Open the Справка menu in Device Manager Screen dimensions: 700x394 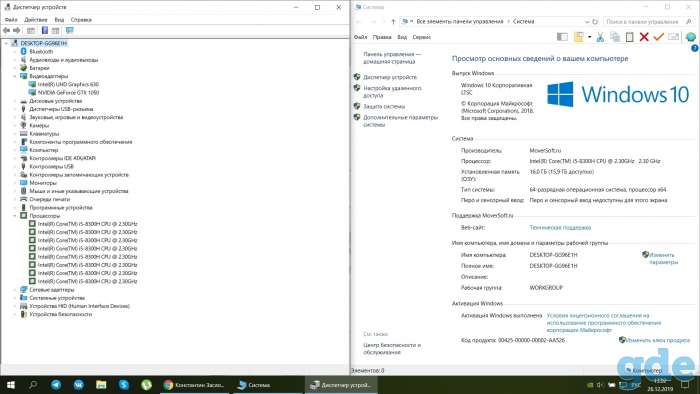[x=81, y=20]
